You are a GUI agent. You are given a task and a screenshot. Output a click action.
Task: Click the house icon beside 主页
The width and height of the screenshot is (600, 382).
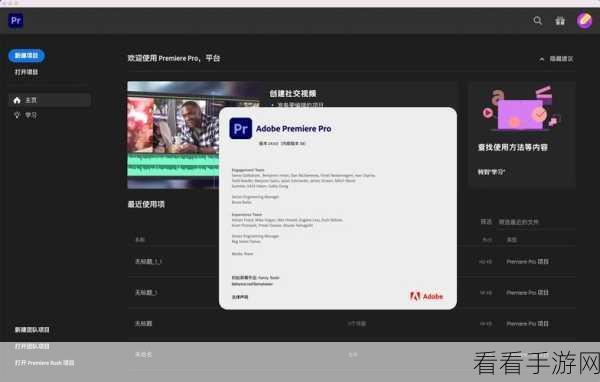point(17,100)
